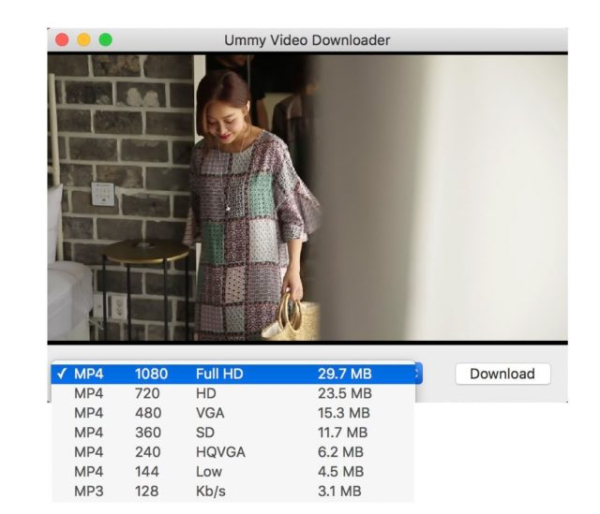The height and width of the screenshot is (514, 600).
Task: Select MP4 144 Low quality
Action: (x=233, y=472)
